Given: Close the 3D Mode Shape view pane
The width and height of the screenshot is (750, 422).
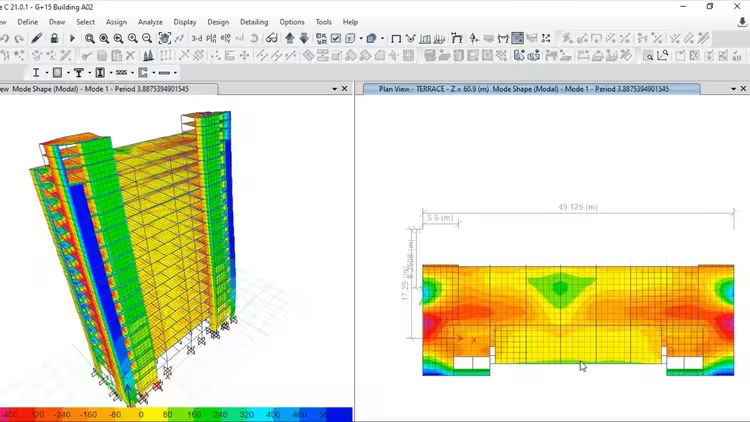Looking at the screenshot, I should 345,89.
